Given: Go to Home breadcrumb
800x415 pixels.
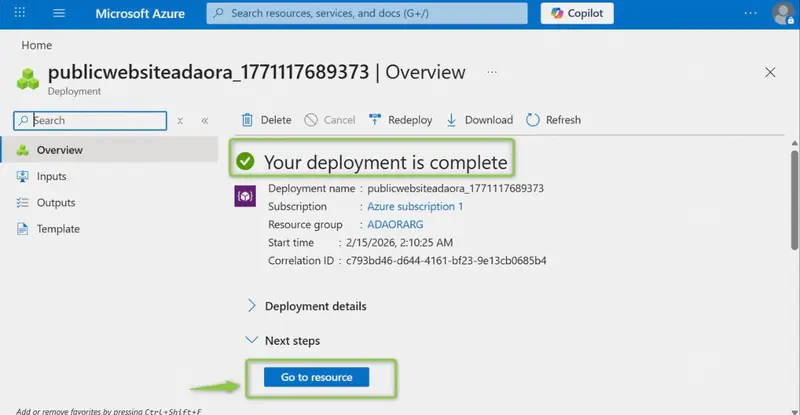Looking at the screenshot, I should [x=37, y=45].
